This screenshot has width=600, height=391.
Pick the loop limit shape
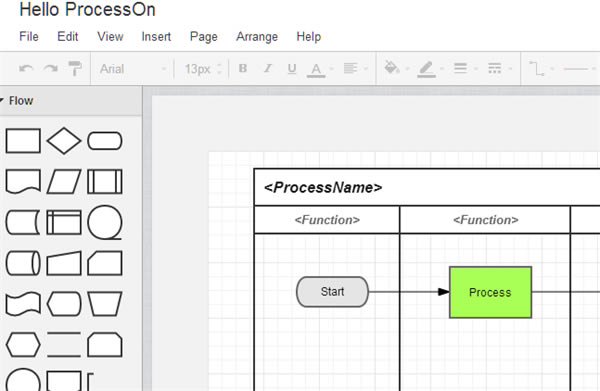[105, 345]
